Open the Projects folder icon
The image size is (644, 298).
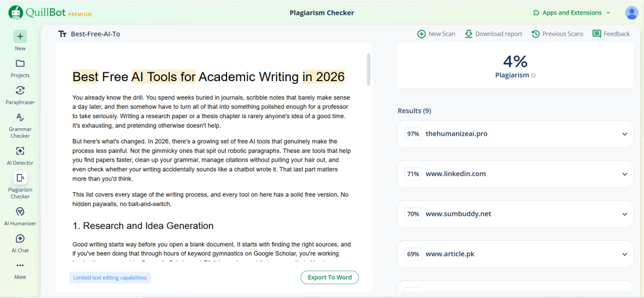click(20, 63)
